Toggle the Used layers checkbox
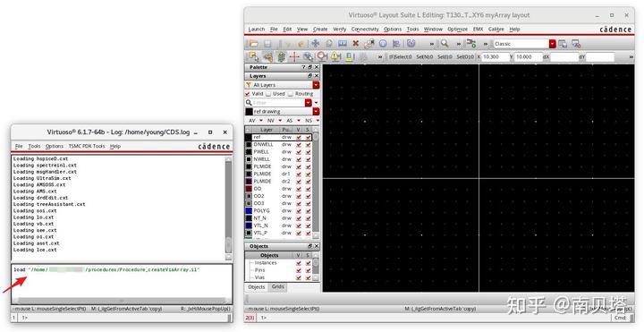 [268, 94]
